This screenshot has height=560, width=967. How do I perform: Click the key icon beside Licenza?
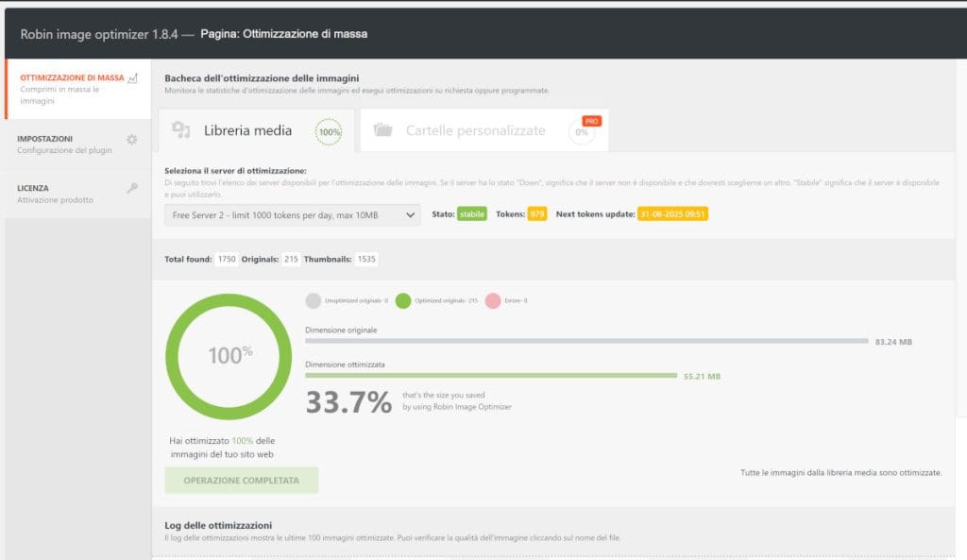click(132, 188)
